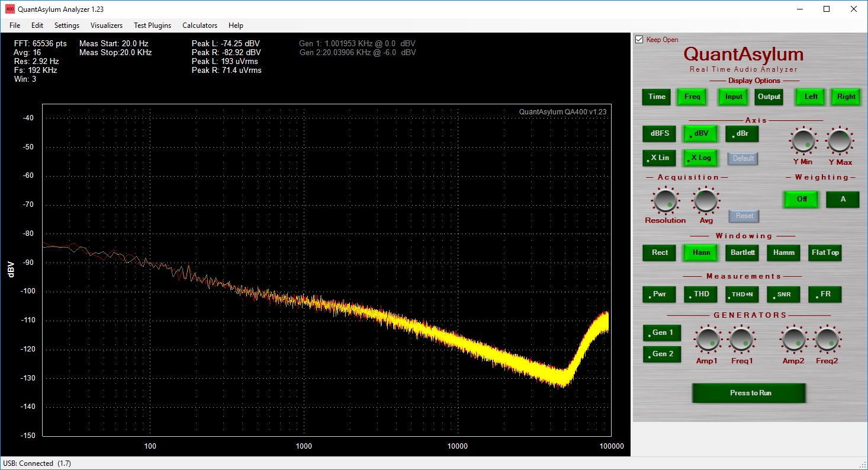Toggle the Input display button
868x470 pixels.
tap(734, 97)
